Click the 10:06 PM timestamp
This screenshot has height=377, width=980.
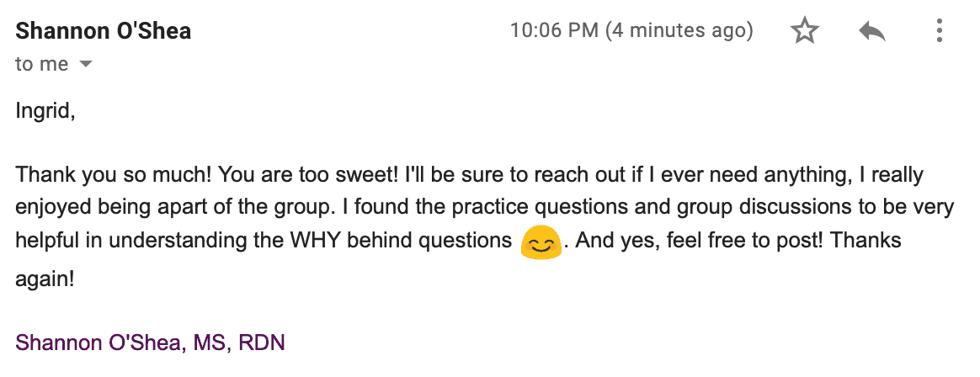pyautogui.click(x=554, y=32)
